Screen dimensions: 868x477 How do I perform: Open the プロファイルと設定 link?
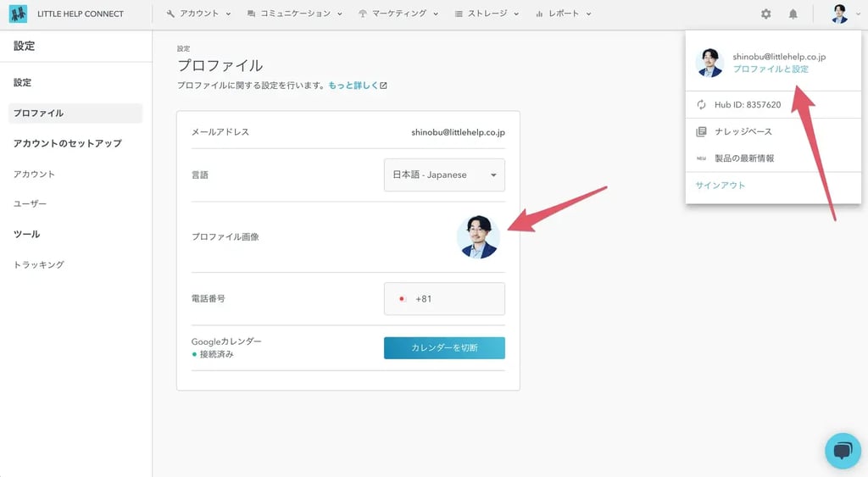tap(771, 69)
